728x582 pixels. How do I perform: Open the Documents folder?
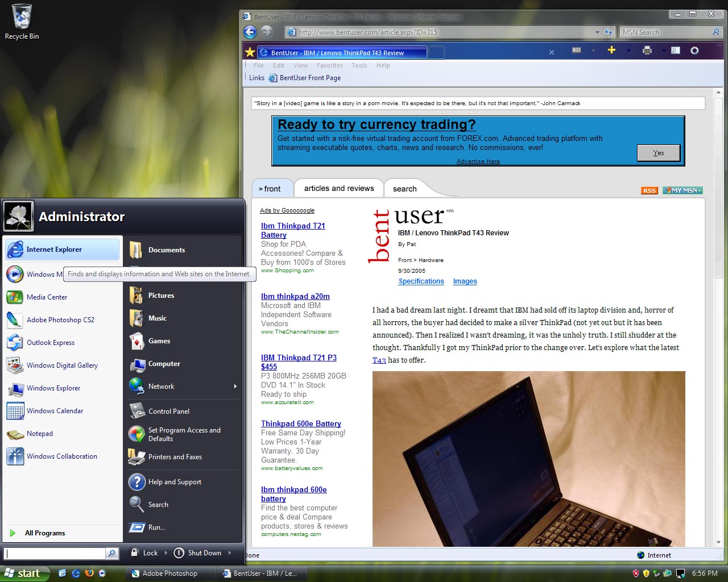click(183, 250)
